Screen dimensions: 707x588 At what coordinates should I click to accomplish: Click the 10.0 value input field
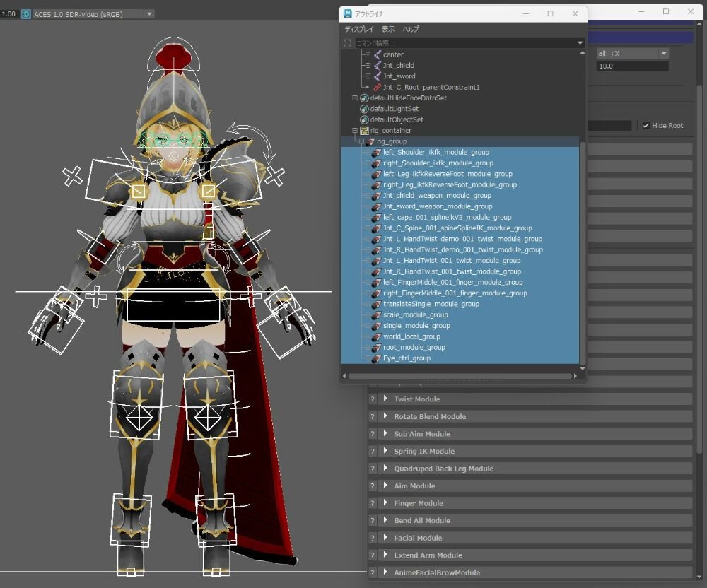coord(631,66)
